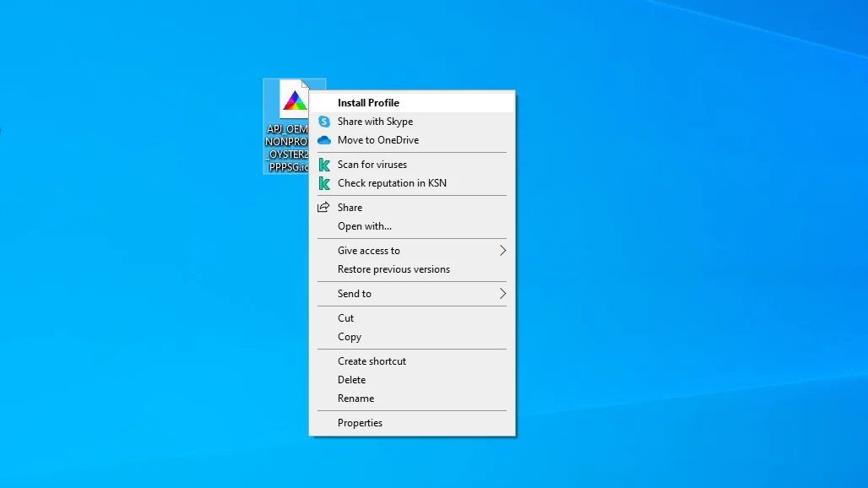Click the folded page corner of the profile icon
The width and height of the screenshot is (868, 488).
click(x=304, y=83)
